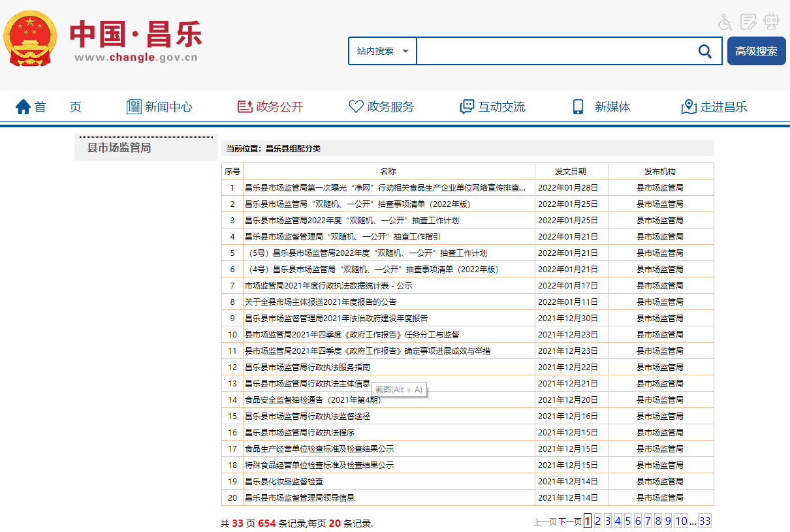Click 下一页 next page link
The height and width of the screenshot is (532, 790).
coord(569,522)
